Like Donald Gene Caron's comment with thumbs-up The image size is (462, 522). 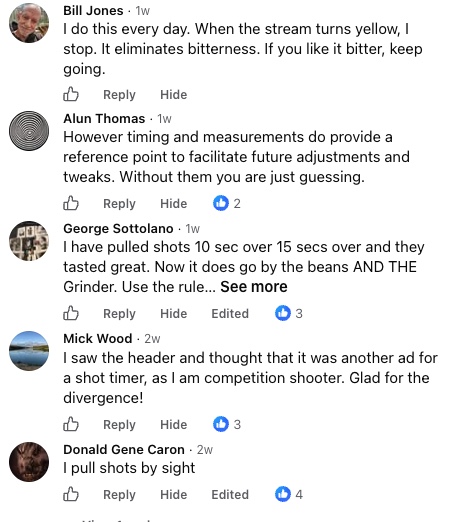(x=71, y=494)
